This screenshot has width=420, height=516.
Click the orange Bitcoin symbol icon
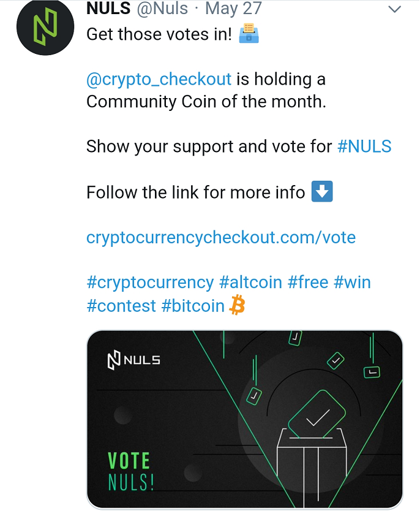tap(237, 305)
